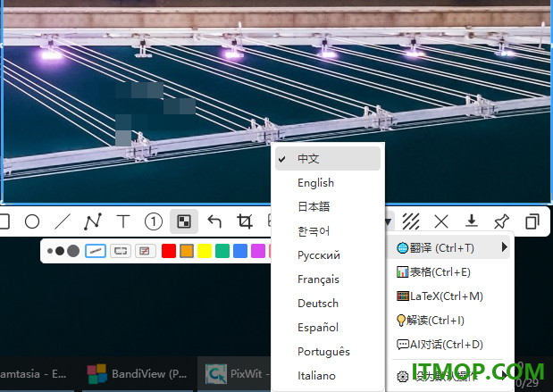This screenshot has width=553, height=392.
Task: Select Italiano as translation language
Action: pyautogui.click(x=328, y=376)
